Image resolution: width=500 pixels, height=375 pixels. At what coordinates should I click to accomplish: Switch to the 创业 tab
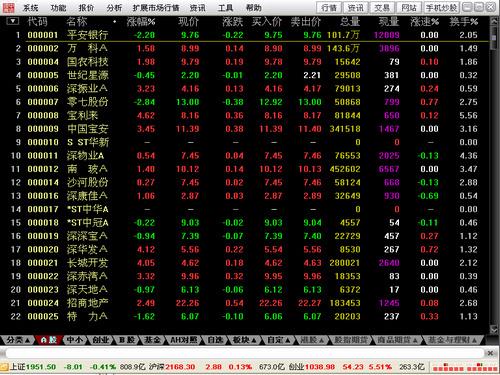[x=101, y=340]
